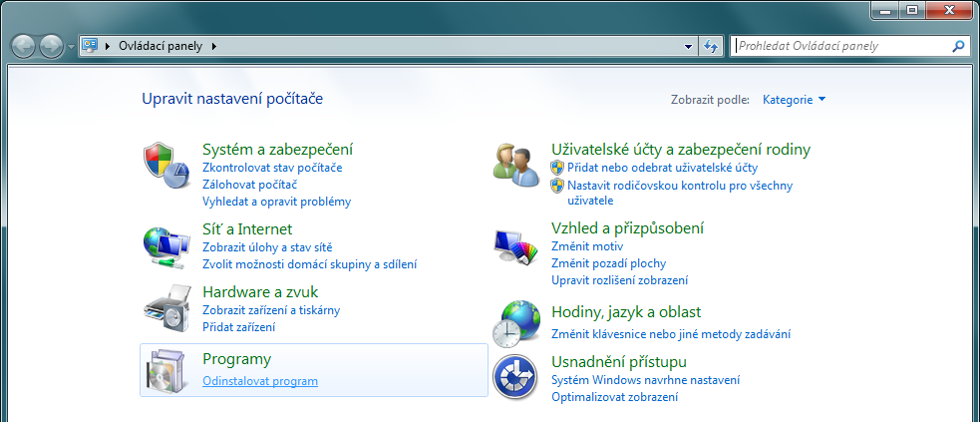Select the Ovládací panely breadcrumb item
Image resolution: width=980 pixels, height=422 pixels.
click(x=160, y=46)
